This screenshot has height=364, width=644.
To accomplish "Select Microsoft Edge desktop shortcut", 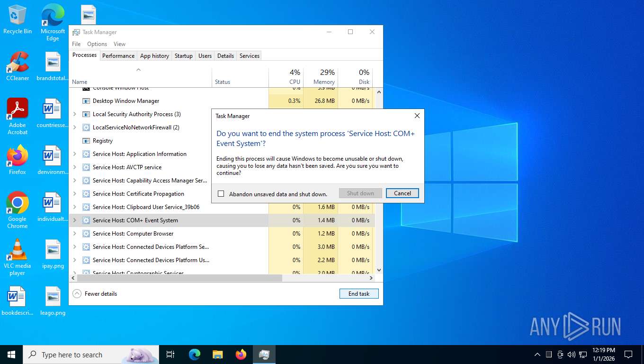I will tap(53, 23).
